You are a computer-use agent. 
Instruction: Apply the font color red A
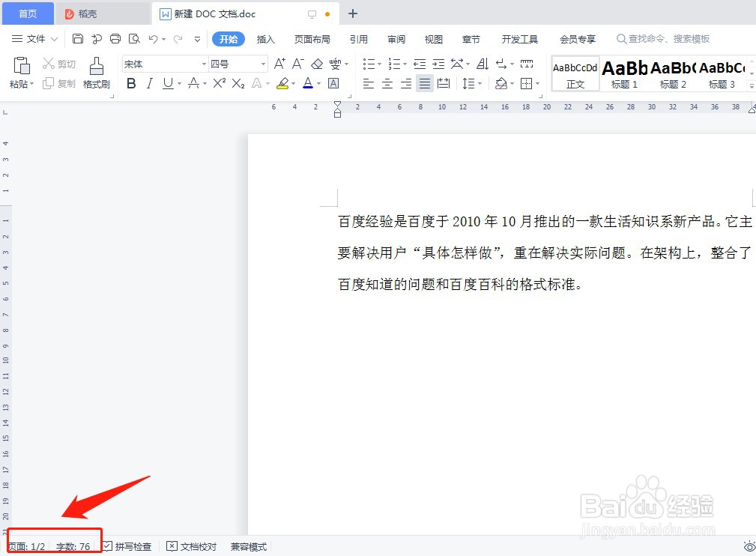(x=308, y=83)
